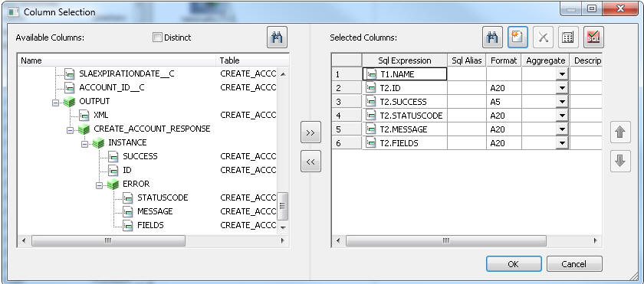The width and height of the screenshot is (644, 284).
Task: Select the XML column item
Action: point(101,115)
